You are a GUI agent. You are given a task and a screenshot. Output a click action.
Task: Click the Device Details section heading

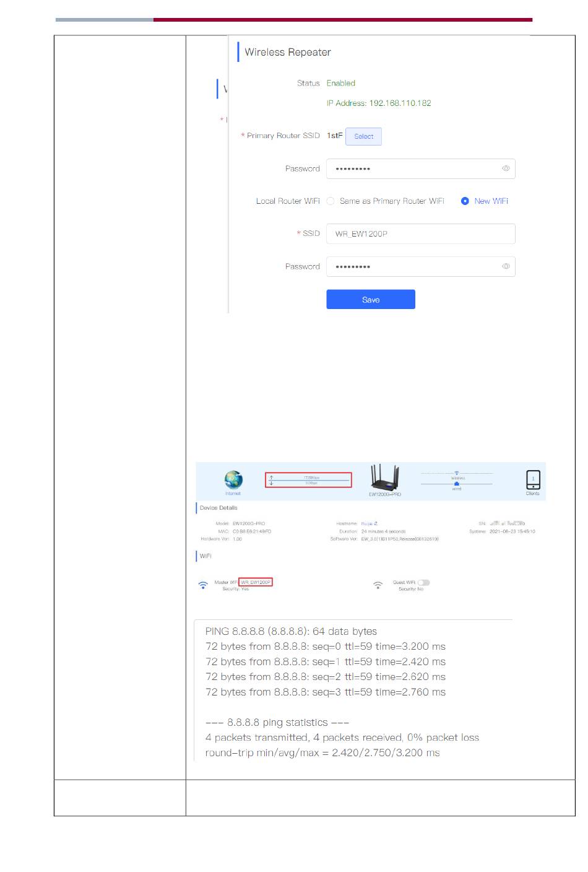point(218,508)
